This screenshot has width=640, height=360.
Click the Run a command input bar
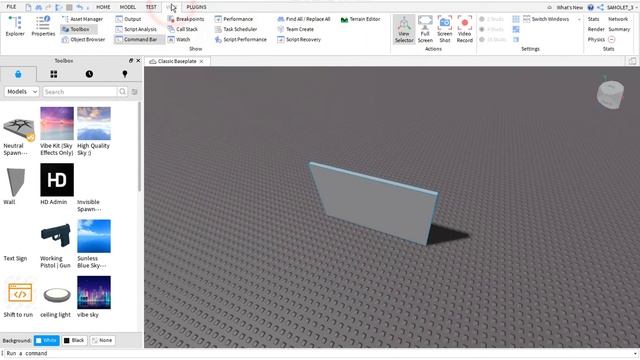320,353
